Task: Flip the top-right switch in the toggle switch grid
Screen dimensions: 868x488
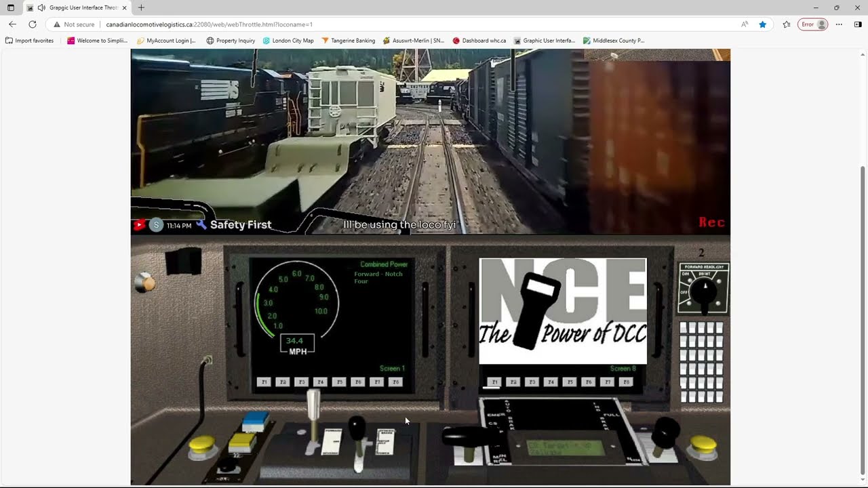Action: [x=719, y=328]
